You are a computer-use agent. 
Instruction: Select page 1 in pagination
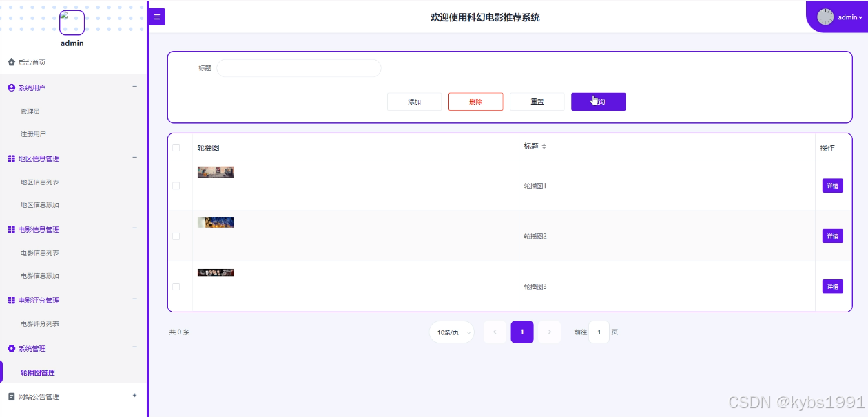[522, 332]
